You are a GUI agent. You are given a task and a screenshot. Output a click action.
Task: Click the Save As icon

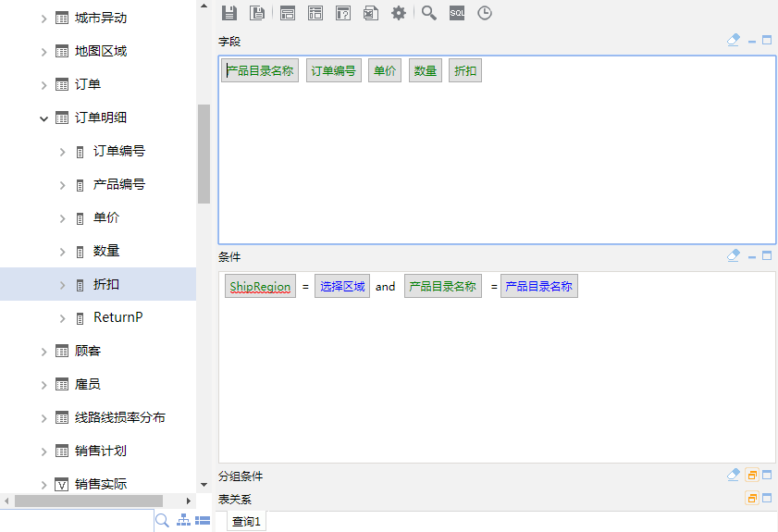[257, 13]
